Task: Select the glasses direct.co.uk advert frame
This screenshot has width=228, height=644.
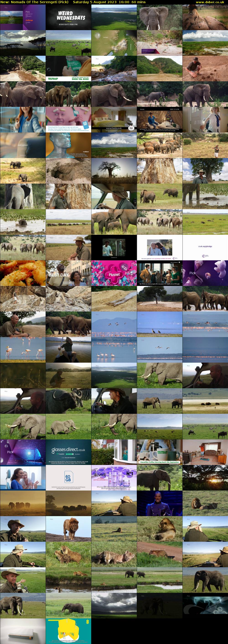Action: 68,452
